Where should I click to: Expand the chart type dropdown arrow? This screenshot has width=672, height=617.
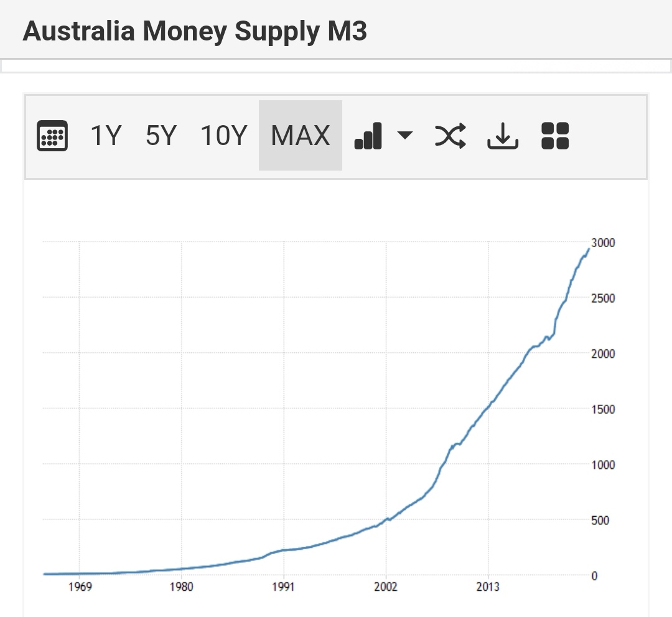pyautogui.click(x=405, y=136)
